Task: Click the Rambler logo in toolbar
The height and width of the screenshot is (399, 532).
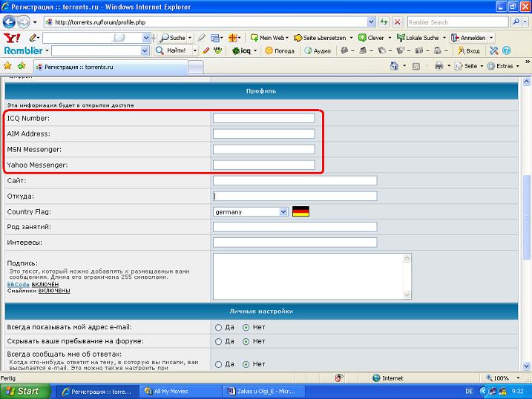Action: 23,51
